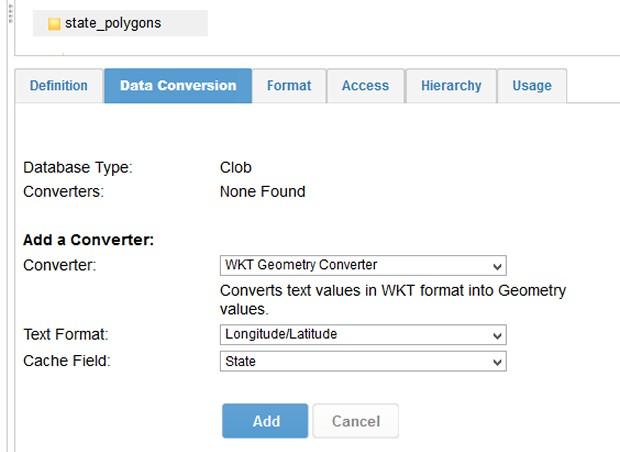
Task: Open the Format tab
Action: click(289, 86)
